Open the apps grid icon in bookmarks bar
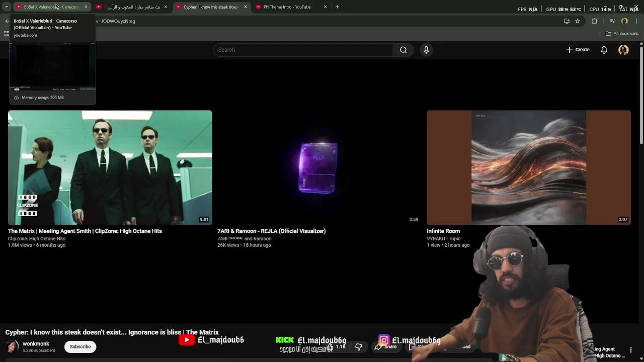This screenshot has height=362, width=644. (7, 34)
